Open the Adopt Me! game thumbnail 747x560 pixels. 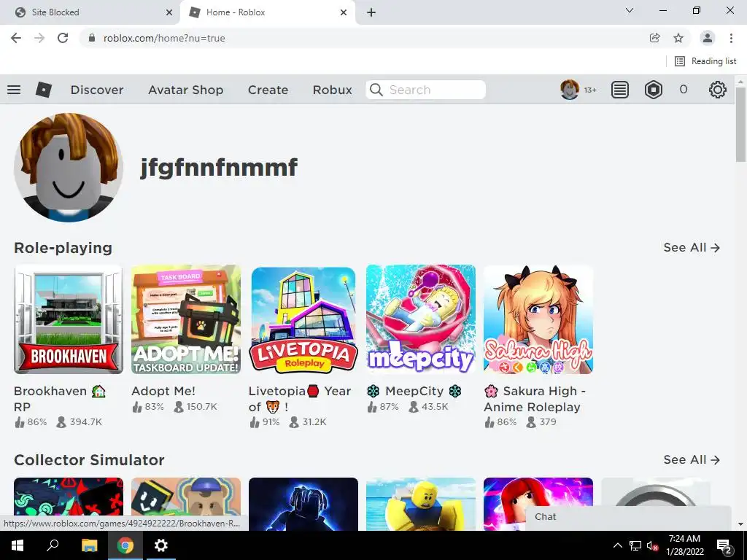coord(186,319)
